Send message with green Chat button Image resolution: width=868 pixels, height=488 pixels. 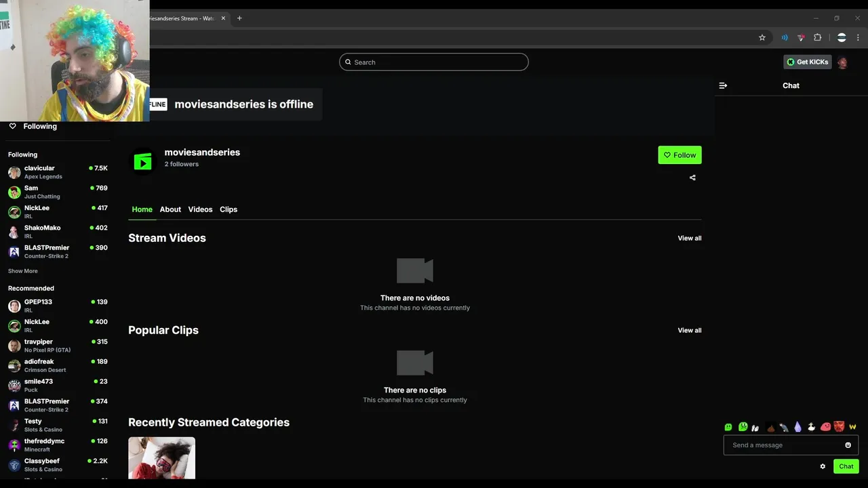click(846, 466)
